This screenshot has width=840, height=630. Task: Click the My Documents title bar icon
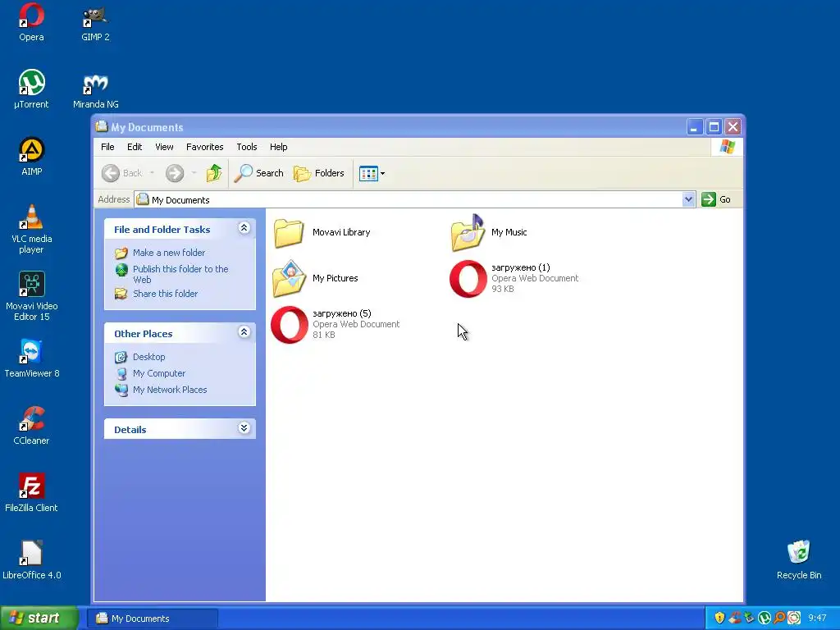[x=101, y=126]
